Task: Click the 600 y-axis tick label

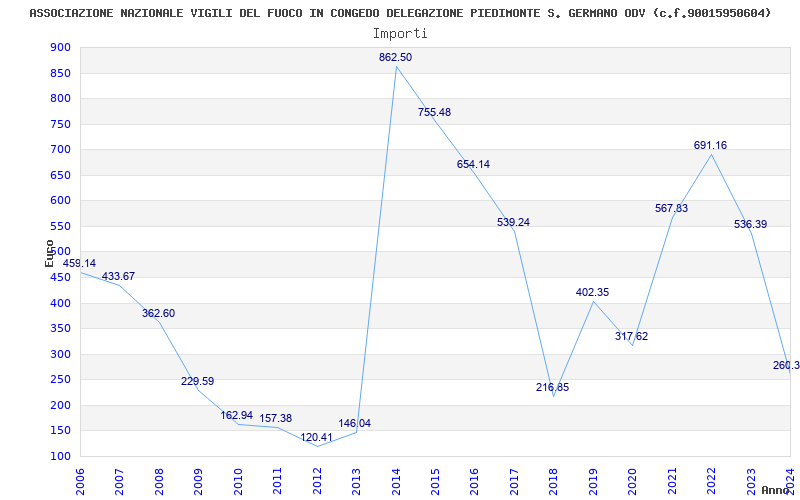Action: coord(60,201)
